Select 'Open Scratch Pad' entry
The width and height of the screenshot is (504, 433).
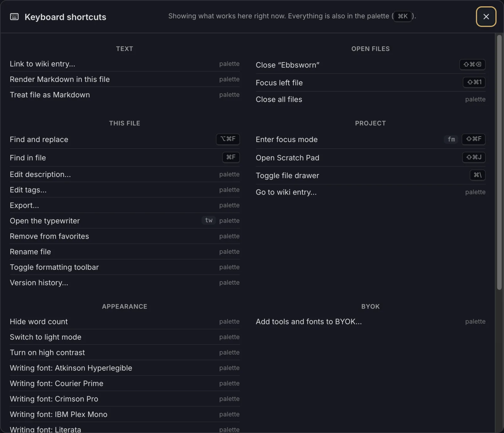(370, 158)
